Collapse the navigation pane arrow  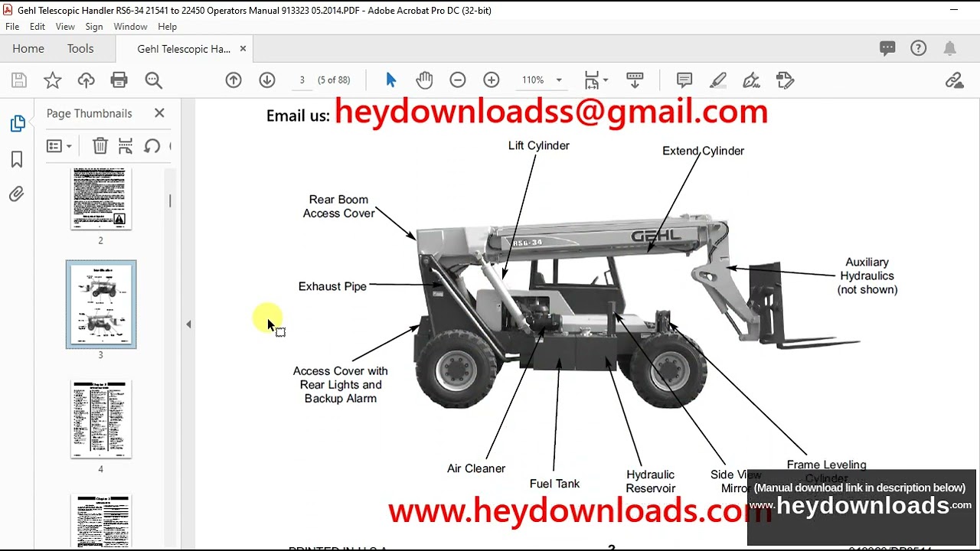(188, 324)
